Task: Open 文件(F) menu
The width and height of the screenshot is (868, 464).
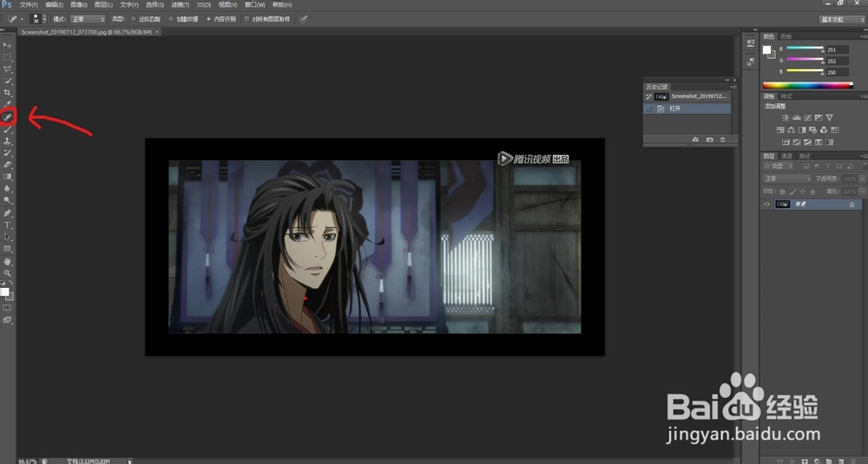Action: (x=29, y=5)
